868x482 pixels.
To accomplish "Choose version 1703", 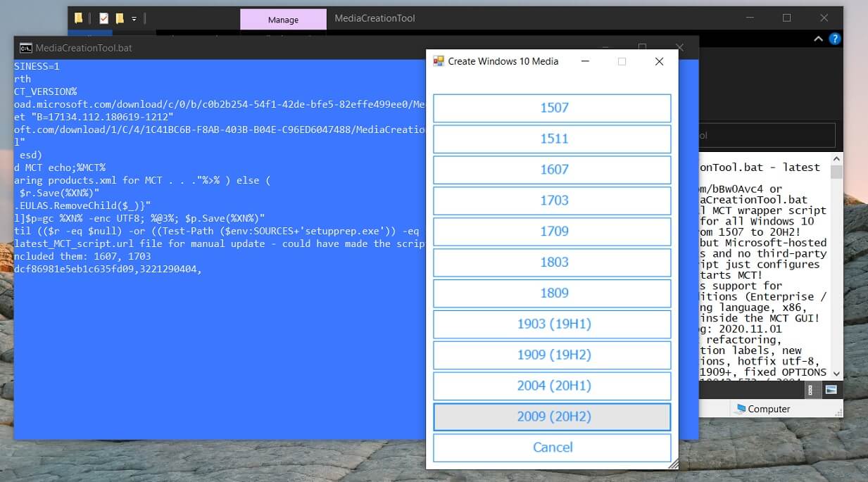I will tap(552, 201).
